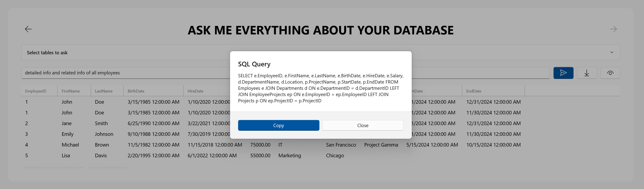Click start date 5/15/2024 cell
The width and height of the screenshot is (644, 189).
pyautogui.click(x=432, y=145)
